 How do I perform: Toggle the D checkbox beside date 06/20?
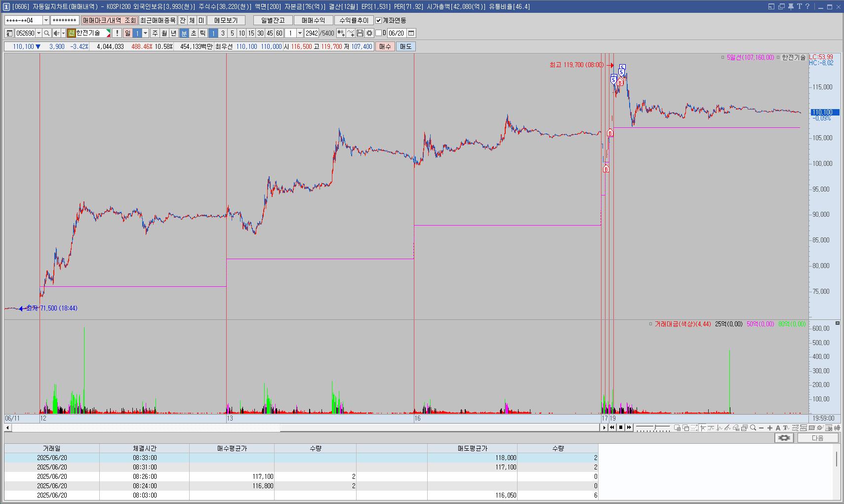[378, 33]
